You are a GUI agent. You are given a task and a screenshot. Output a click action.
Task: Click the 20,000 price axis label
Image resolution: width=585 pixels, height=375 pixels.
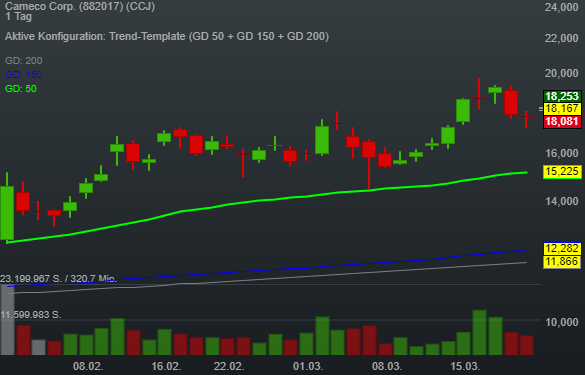tap(561, 73)
